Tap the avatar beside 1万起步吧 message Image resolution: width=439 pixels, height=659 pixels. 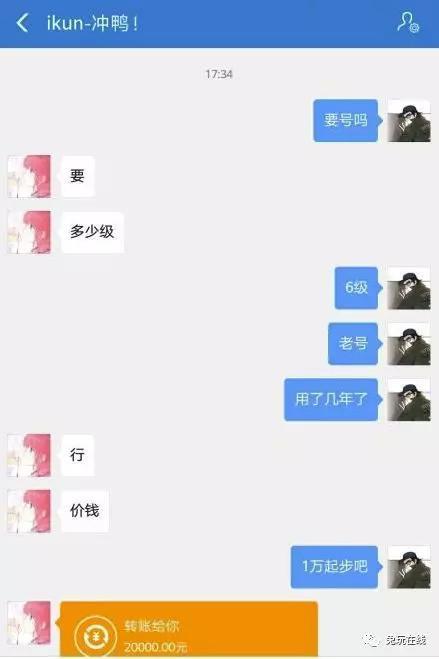click(x=409, y=567)
